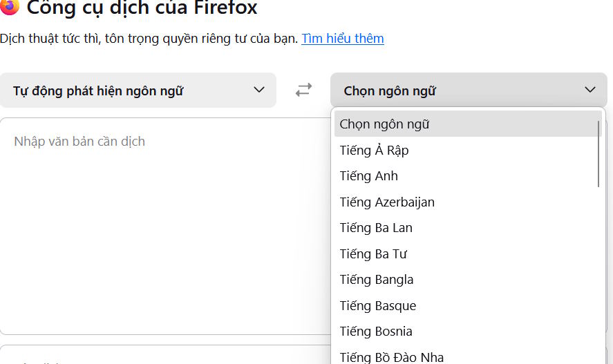Click the language list scrollbar thumb
This screenshot has height=364, width=613.
click(x=598, y=154)
